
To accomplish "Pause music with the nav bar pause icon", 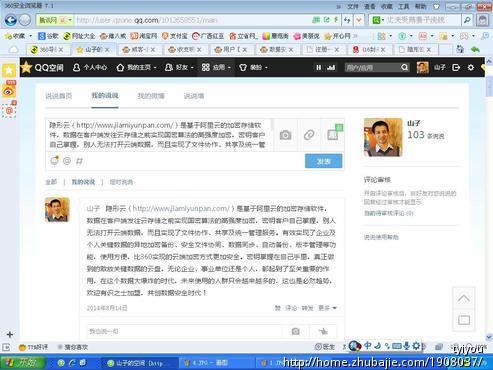I will 318,67.
